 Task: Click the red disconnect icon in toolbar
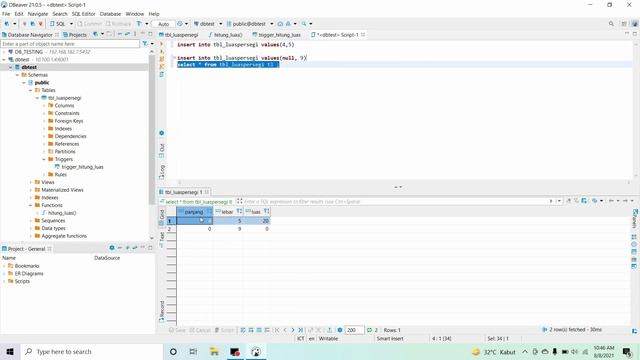(40, 24)
